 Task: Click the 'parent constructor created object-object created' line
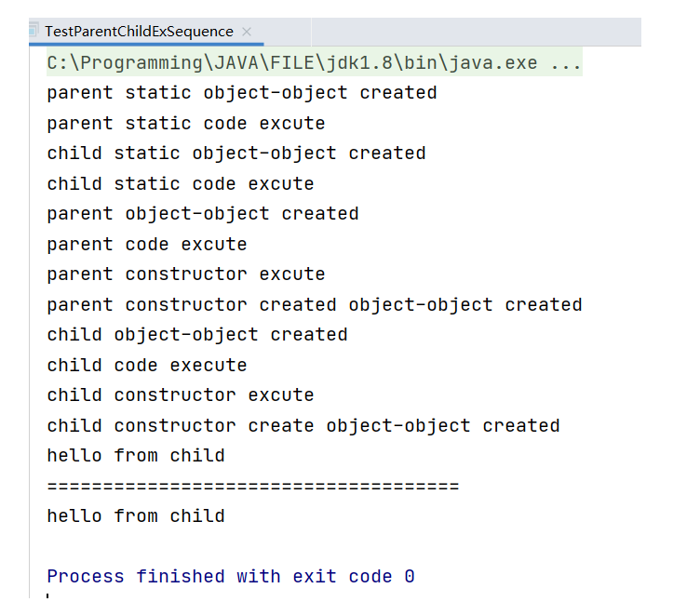pos(315,305)
